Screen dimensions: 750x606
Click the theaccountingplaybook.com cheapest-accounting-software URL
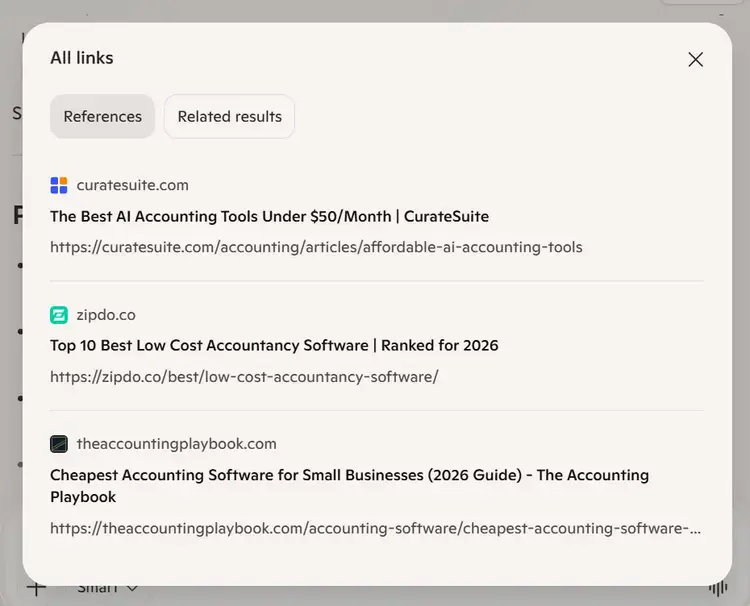click(x=375, y=529)
